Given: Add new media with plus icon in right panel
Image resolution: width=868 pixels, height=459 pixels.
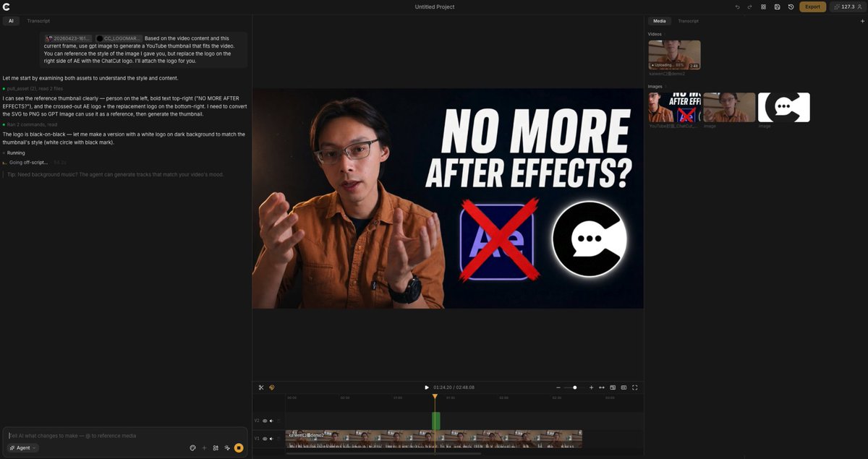Looking at the screenshot, I should pos(861,21).
